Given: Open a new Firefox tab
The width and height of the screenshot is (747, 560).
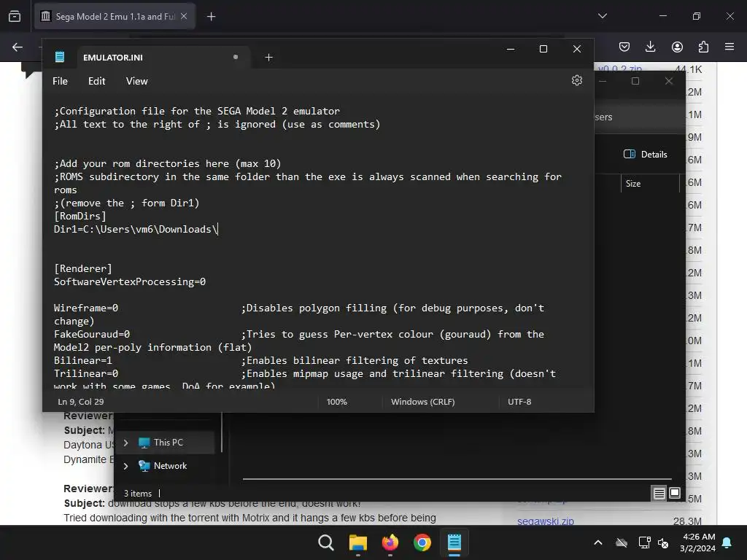Looking at the screenshot, I should point(211,17).
